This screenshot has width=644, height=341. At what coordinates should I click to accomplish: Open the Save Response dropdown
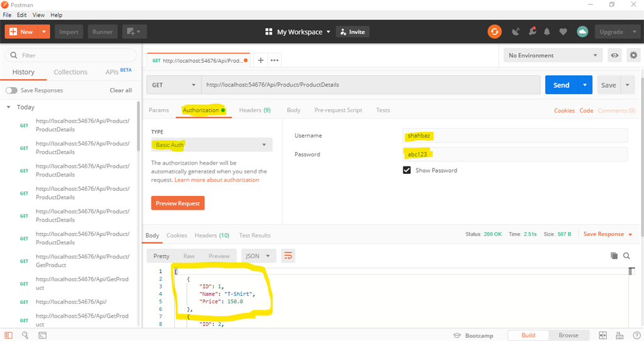pos(608,234)
